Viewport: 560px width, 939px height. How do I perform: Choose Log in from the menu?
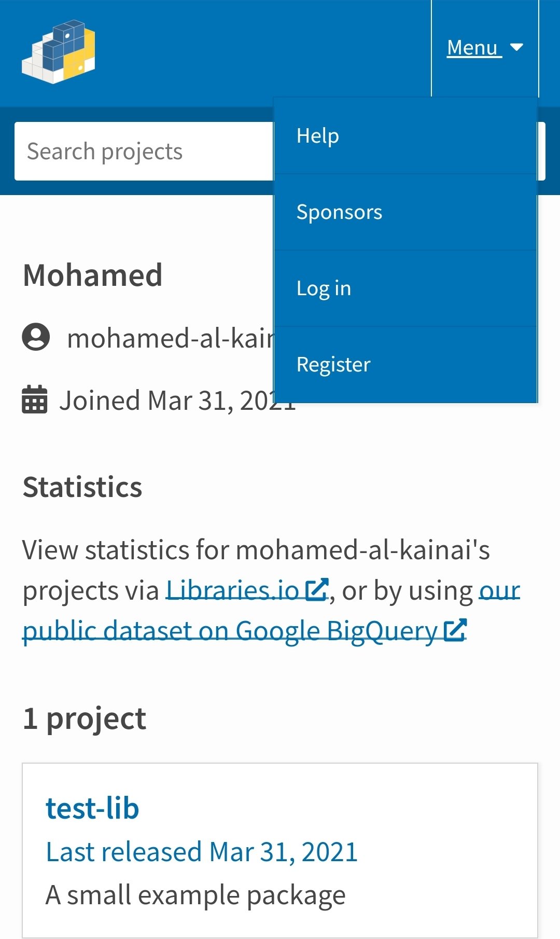tap(324, 288)
